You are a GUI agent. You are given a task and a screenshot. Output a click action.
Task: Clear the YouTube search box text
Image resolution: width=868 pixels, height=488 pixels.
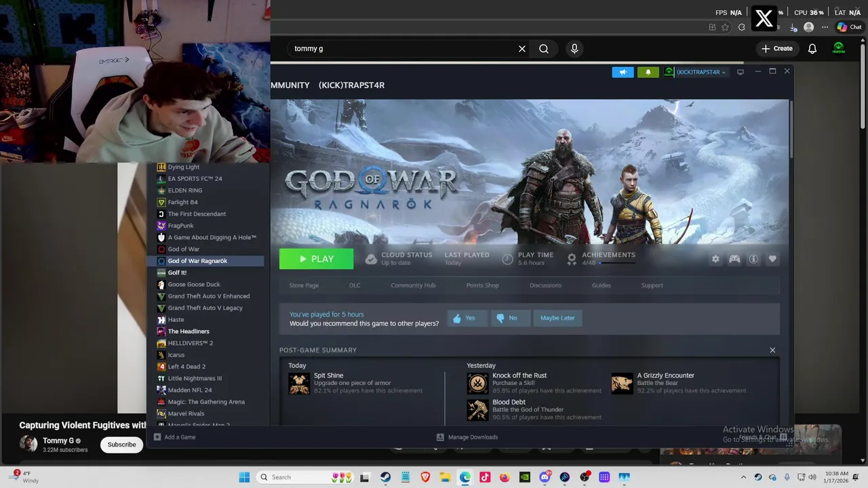click(x=522, y=49)
